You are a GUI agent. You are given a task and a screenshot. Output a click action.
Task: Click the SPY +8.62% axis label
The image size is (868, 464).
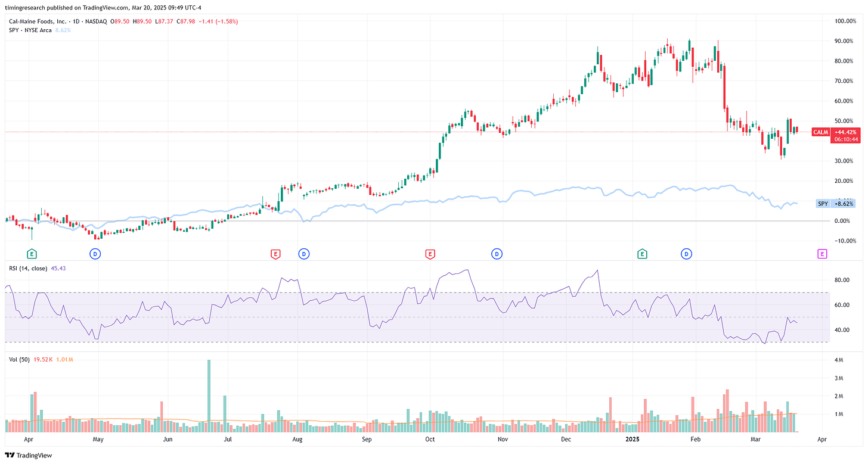point(835,204)
